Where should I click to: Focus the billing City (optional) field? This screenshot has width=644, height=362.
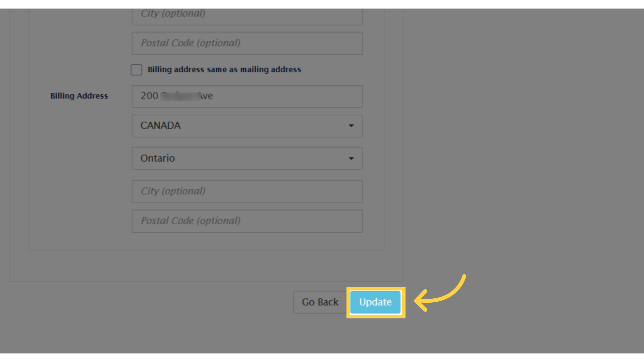tap(247, 191)
